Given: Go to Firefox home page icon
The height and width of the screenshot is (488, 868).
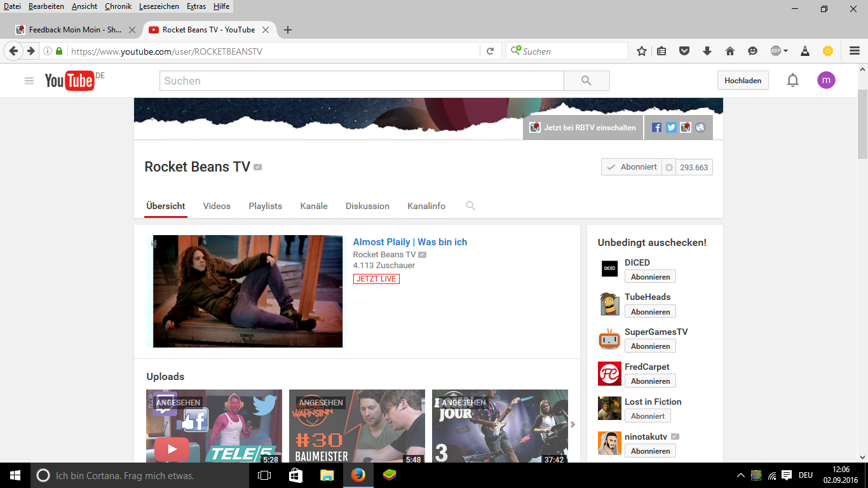Looking at the screenshot, I should [x=730, y=51].
